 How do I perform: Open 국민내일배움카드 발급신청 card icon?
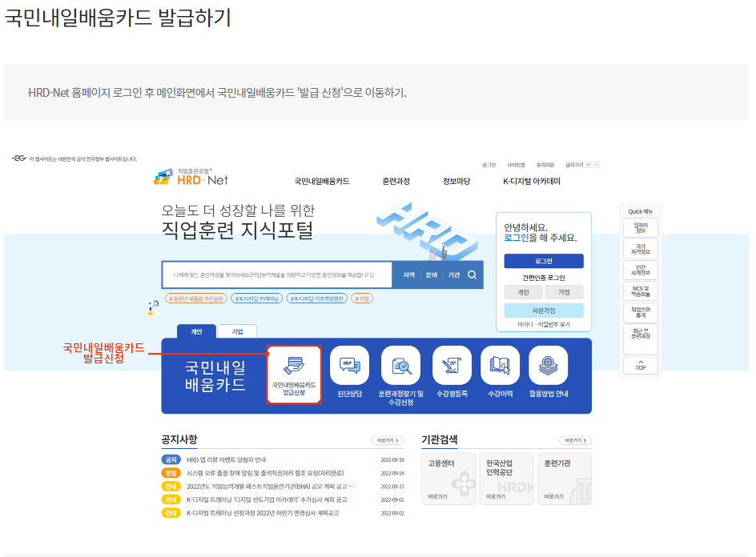click(294, 375)
